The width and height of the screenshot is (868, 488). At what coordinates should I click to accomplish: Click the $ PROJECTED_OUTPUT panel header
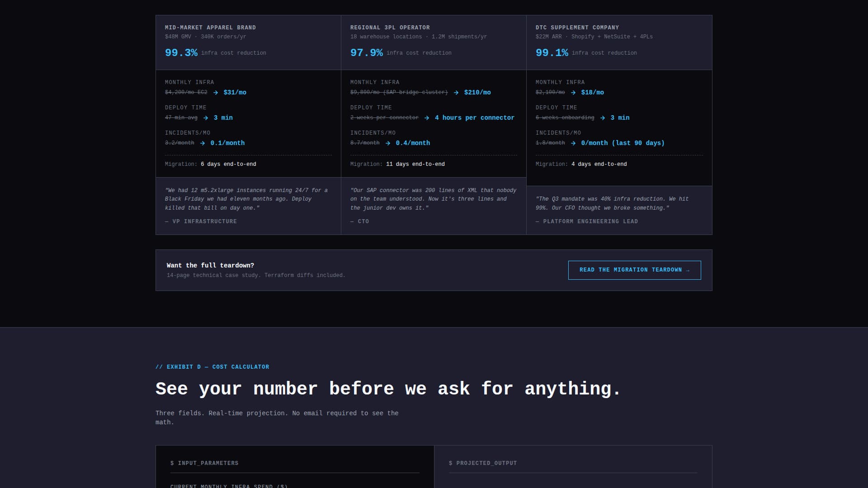click(483, 464)
